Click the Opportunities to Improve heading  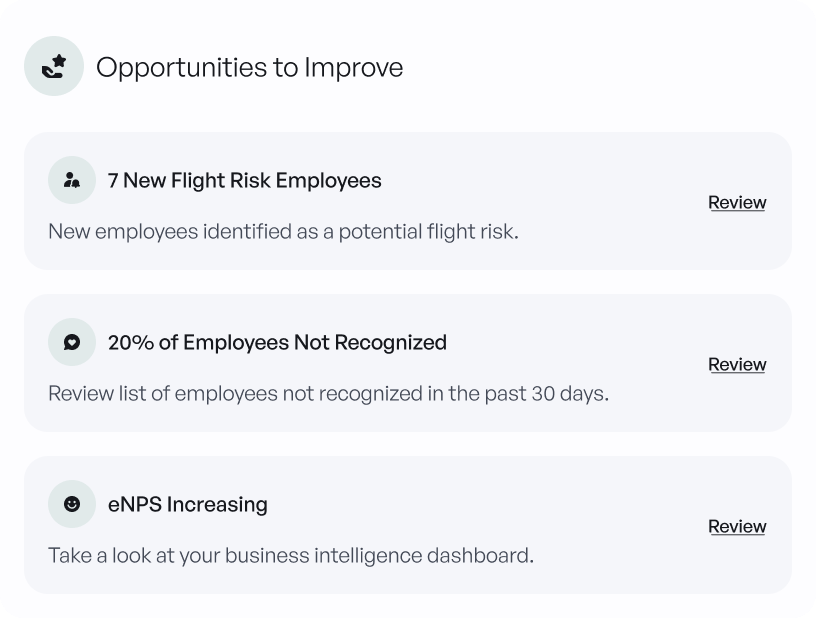point(249,67)
